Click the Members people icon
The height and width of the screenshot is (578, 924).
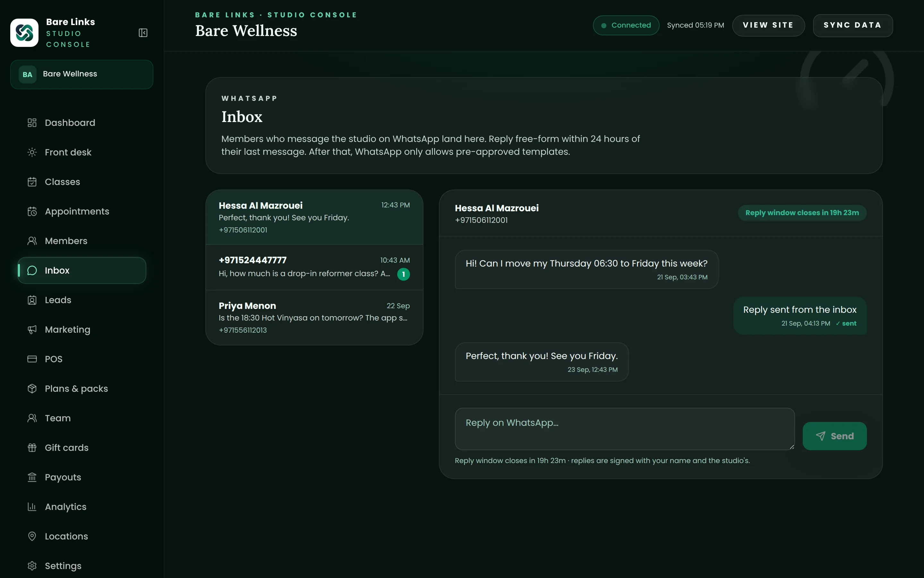pyautogui.click(x=32, y=241)
